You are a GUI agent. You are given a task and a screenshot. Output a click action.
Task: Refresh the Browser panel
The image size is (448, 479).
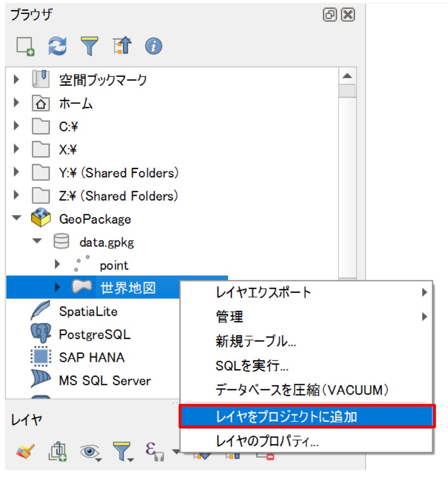(58, 46)
